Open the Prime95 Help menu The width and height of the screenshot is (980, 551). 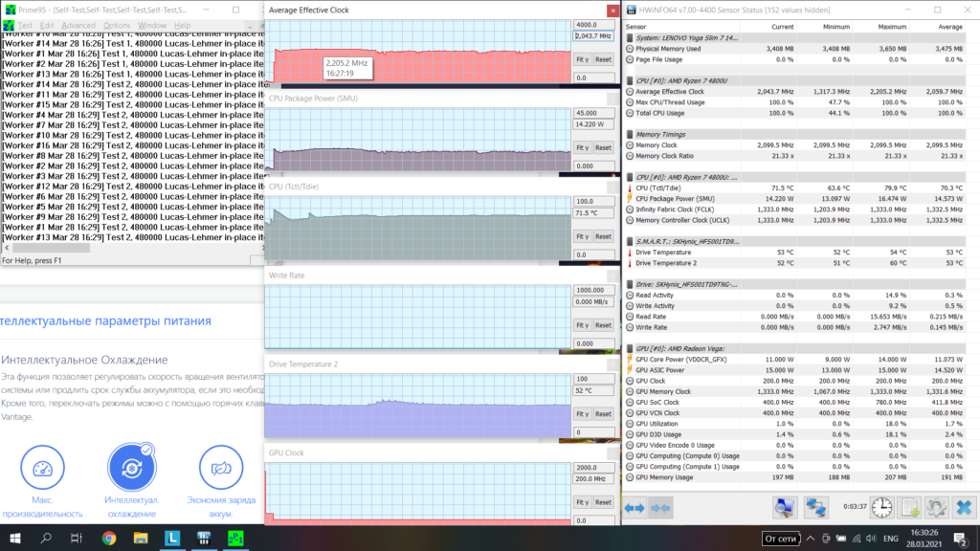pos(182,26)
